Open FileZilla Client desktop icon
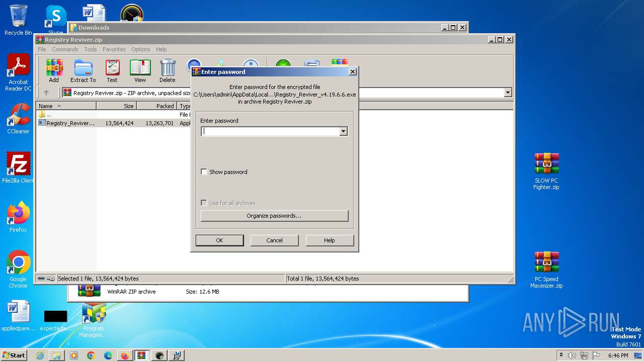 click(x=18, y=168)
